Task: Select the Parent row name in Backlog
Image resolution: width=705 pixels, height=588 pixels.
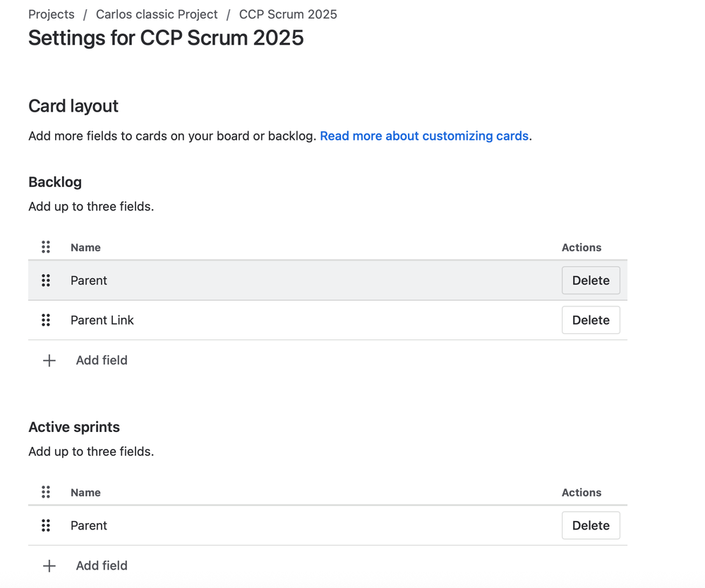Action: pos(89,280)
